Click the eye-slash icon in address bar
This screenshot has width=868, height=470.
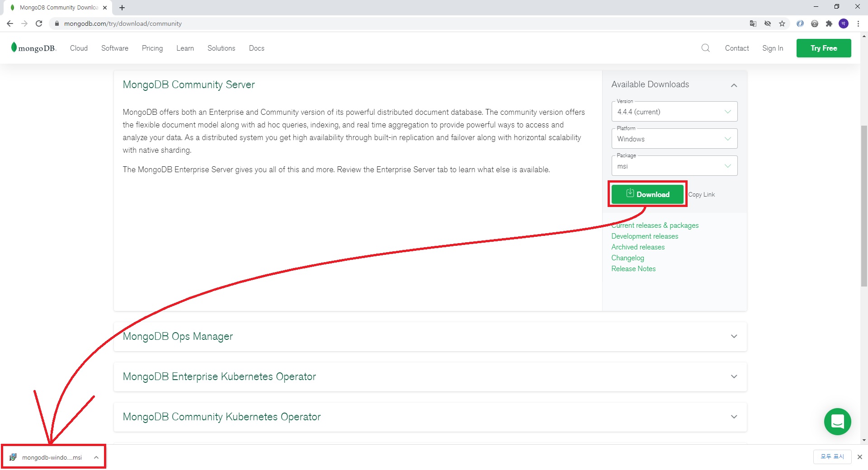[768, 23]
